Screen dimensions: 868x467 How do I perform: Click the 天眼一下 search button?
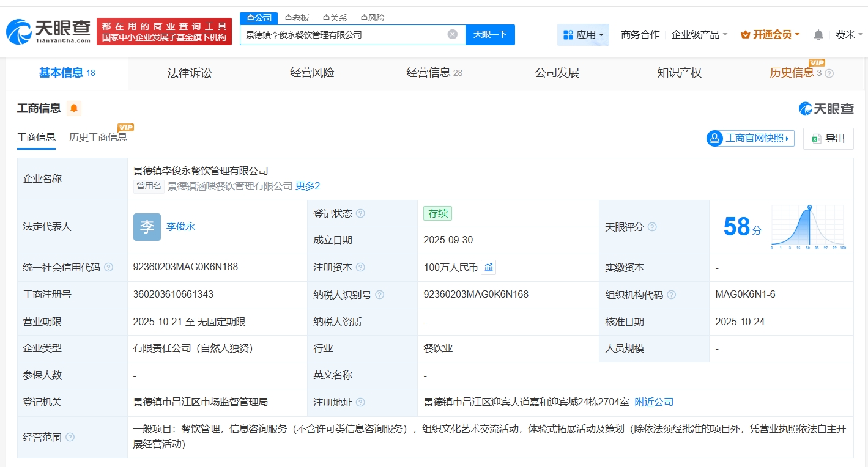490,34
